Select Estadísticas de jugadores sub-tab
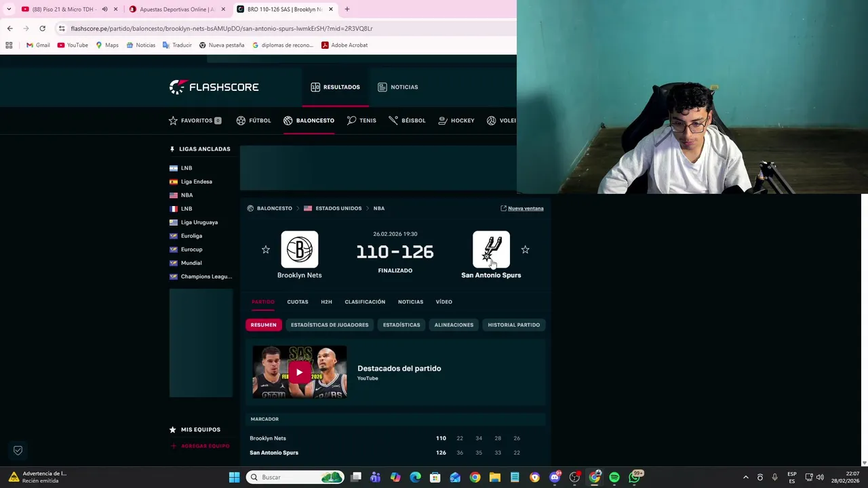This screenshot has height=488, width=868. (x=330, y=325)
